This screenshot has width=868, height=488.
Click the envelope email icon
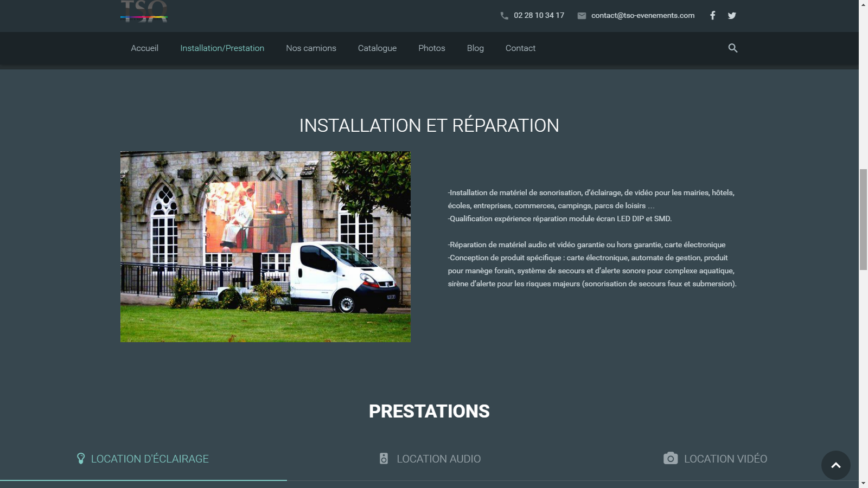coord(582,16)
